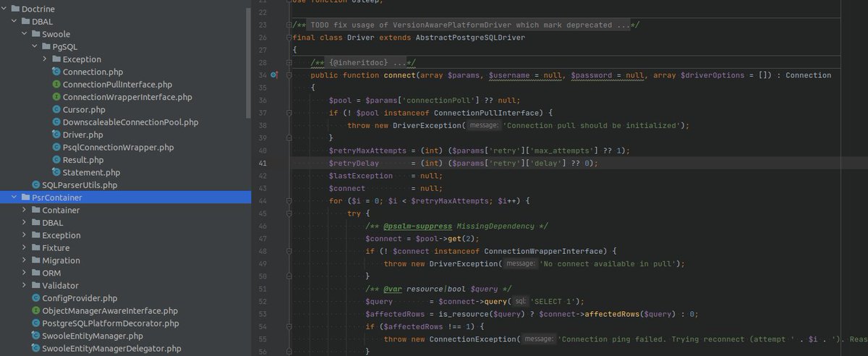Expand the Exception folder under PsrContainer
The image size is (868, 356).
click(x=25, y=235)
